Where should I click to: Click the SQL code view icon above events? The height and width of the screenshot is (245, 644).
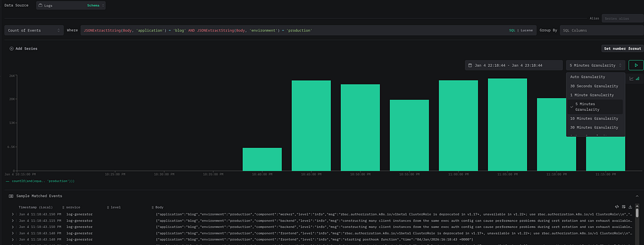tap(617, 207)
